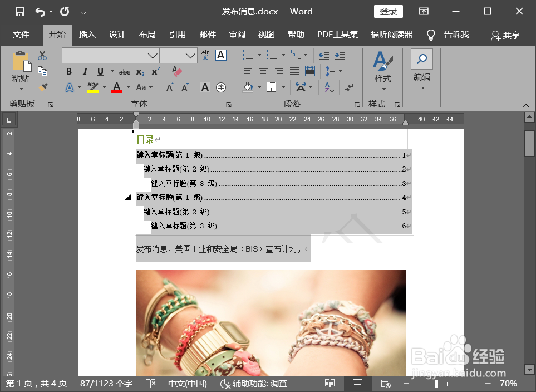Open the PDF工具集 tab
Image resolution: width=536 pixels, height=392 pixels.
click(x=337, y=35)
